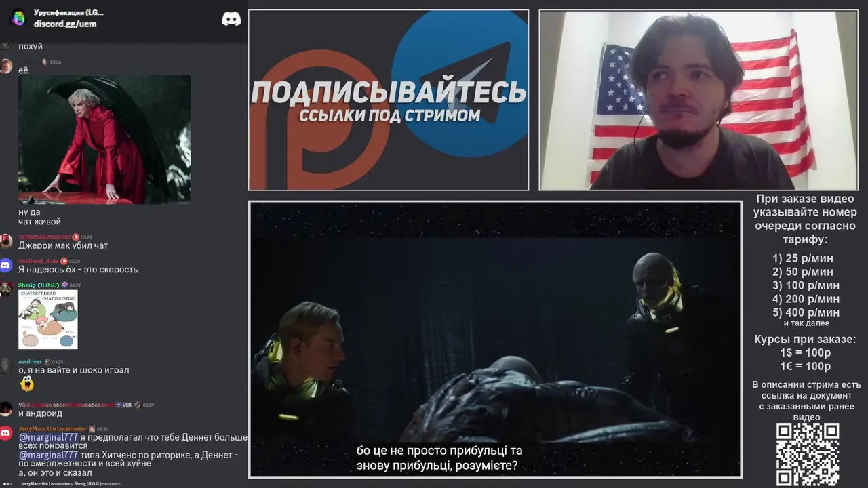Open Shmig (H.O.G.) username profile

pos(39,285)
